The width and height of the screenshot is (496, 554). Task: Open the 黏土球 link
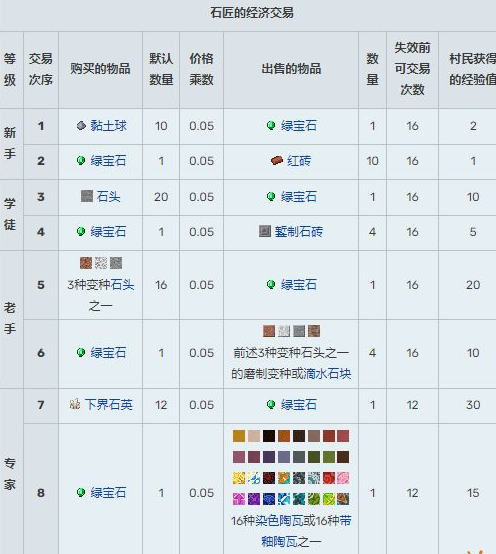(x=108, y=126)
